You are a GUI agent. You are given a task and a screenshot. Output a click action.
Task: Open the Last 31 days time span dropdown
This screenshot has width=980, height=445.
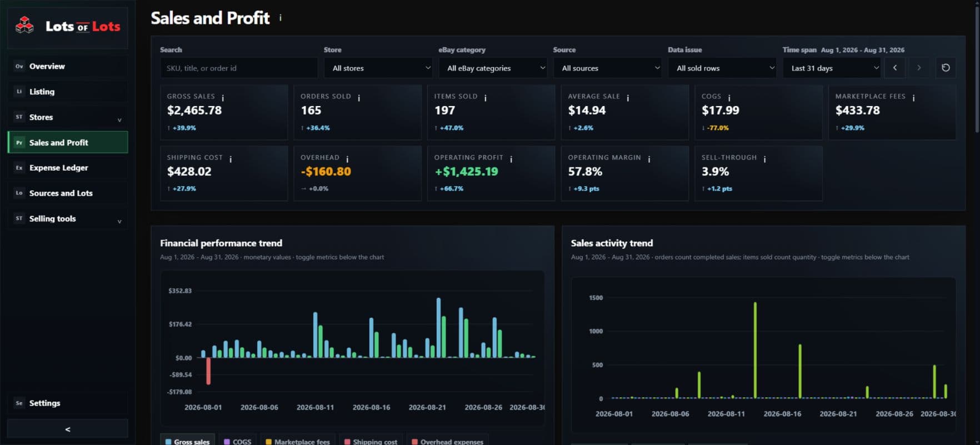(x=832, y=68)
